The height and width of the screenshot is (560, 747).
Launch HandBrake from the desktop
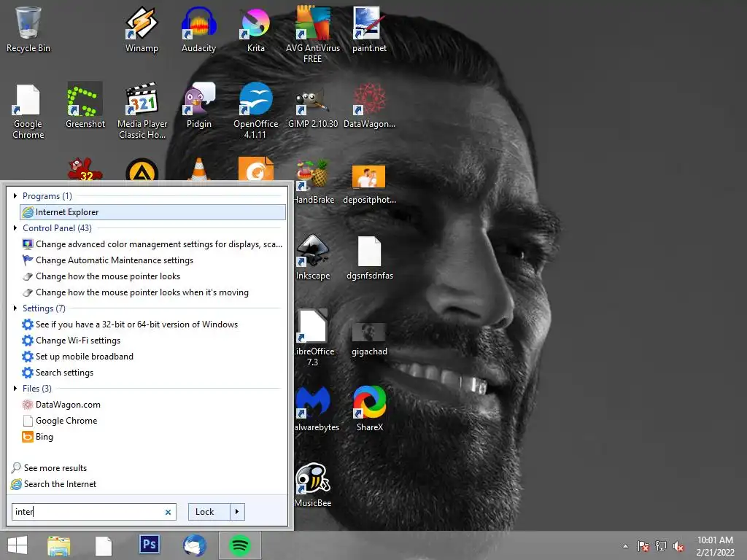point(313,182)
